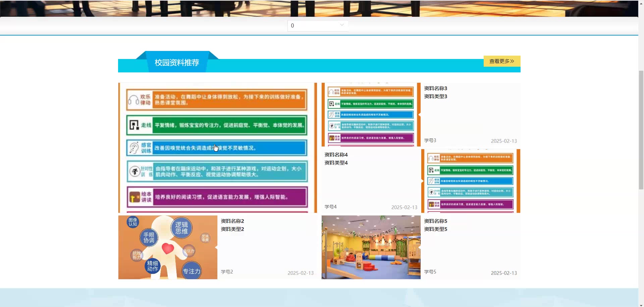Click the 2025-02-13 date in 资料名称3 card
The width and height of the screenshot is (644, 307).
point(504,141)
